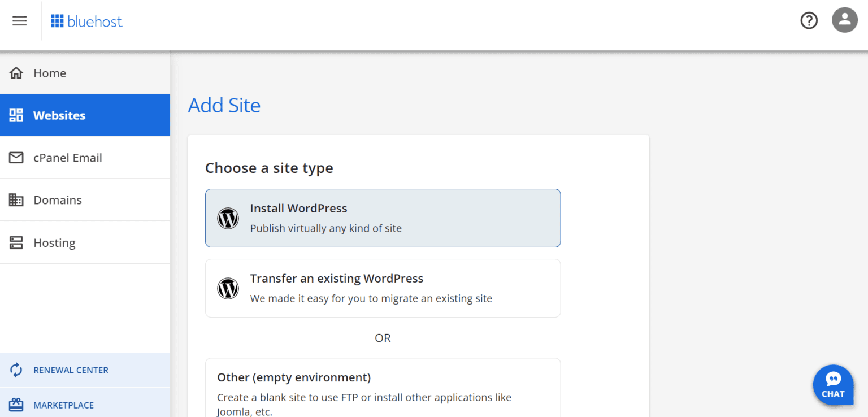This screenshot has height=417, width=868.
Task: Click the Renewal Center refresh icon
Action: [16, 370]
